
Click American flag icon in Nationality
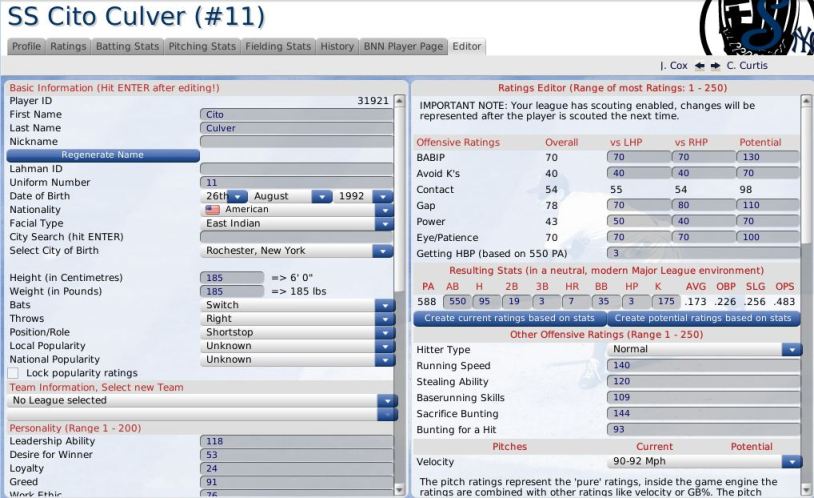[x=212, y=210]
